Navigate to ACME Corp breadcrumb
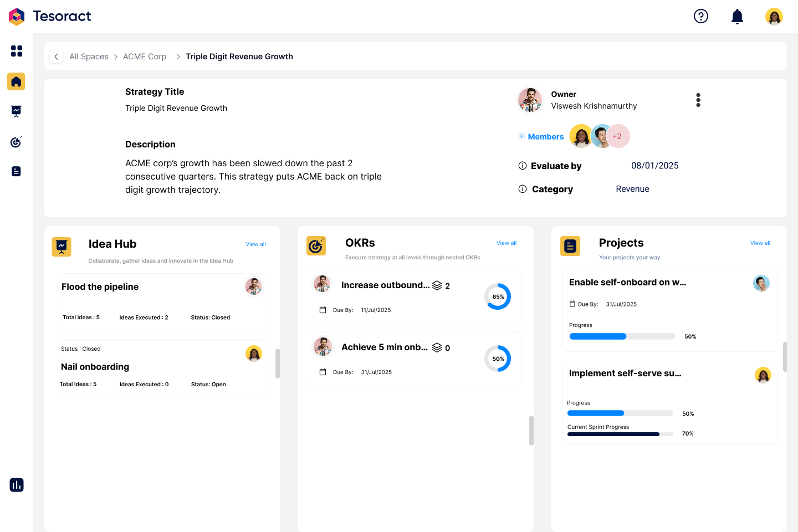The image size is (798, 532). (x=145, y=57)
